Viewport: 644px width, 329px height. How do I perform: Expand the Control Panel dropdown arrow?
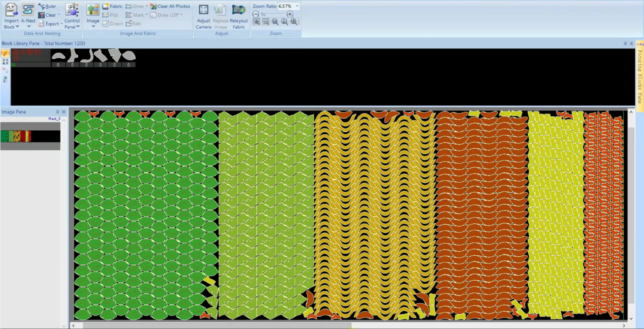pyautogui.click(x=78, y=27)
